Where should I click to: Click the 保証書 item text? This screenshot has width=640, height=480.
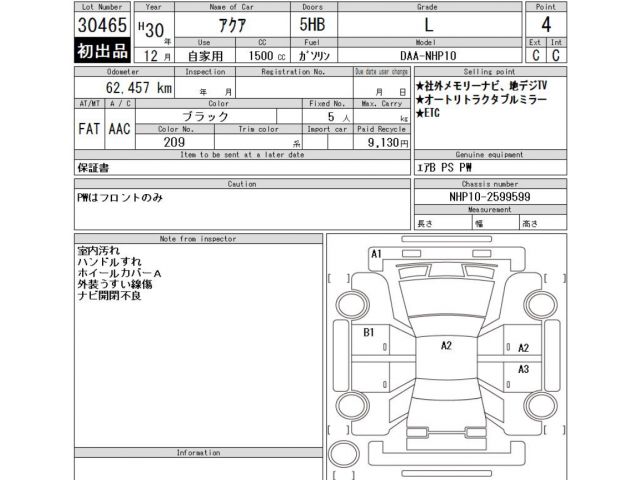[x=93, y=168]
